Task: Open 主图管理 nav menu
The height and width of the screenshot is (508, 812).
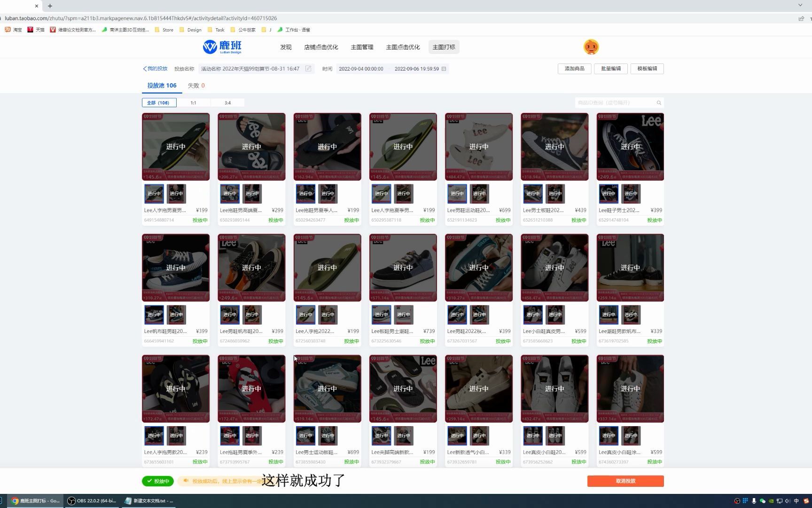Action: (362, 47)
